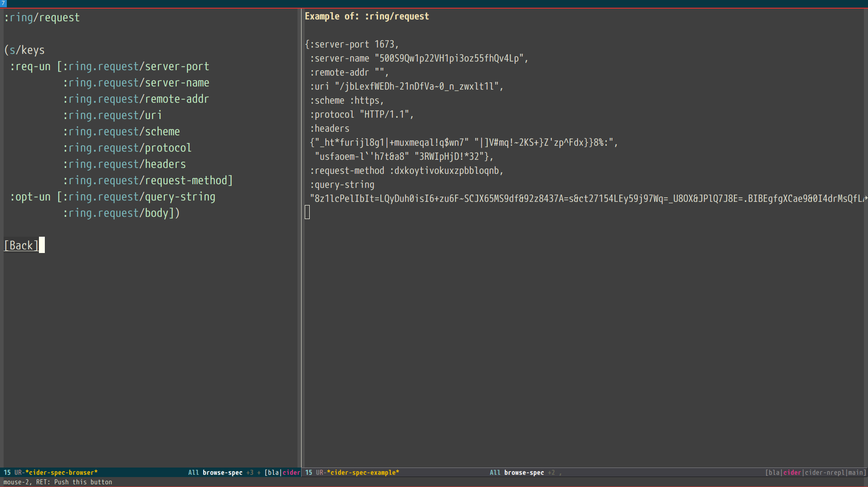Click the cider-nrepl indicator in right mode line
This screenshot has width=868, height=487.
[822, 473]
